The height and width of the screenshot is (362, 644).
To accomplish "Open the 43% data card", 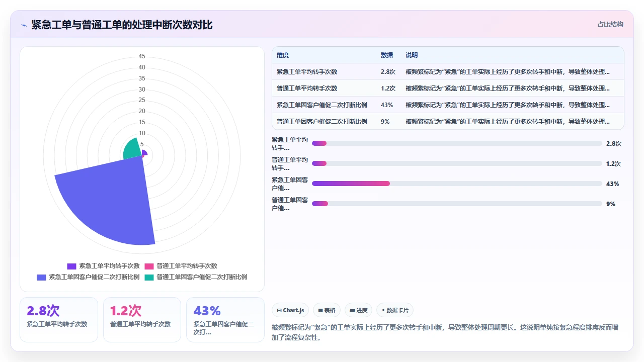I will (x=225, y=320).
